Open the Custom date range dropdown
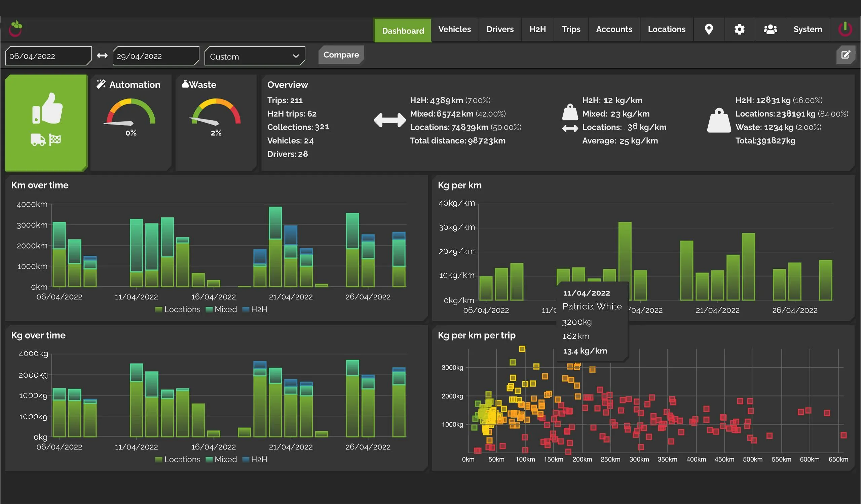Screen dimensions: 861x504 (x=255, y=56)
